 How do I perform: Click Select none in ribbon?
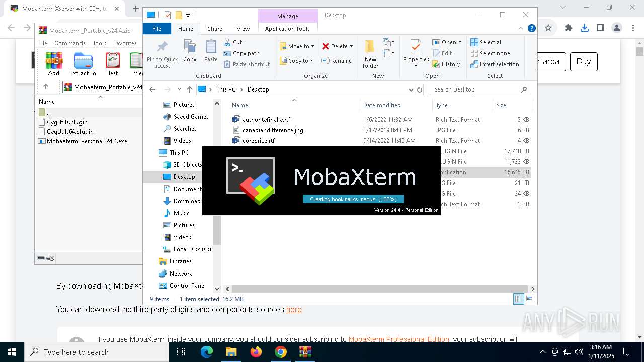(490, 53)
